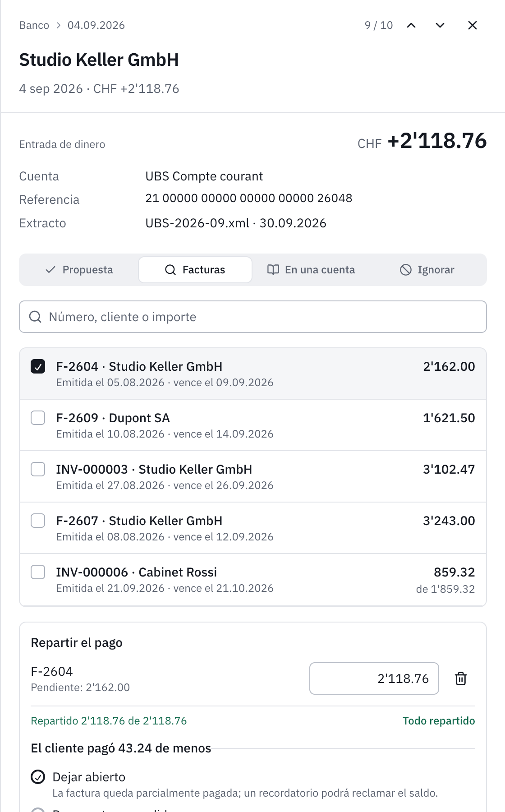
Task: Click the 'Pendiente: 2'162.00' text
Action: [80, 687]
